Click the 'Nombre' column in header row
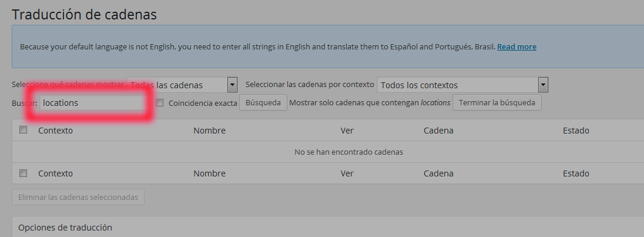The image size is (644, 237). tap(209, 131)
